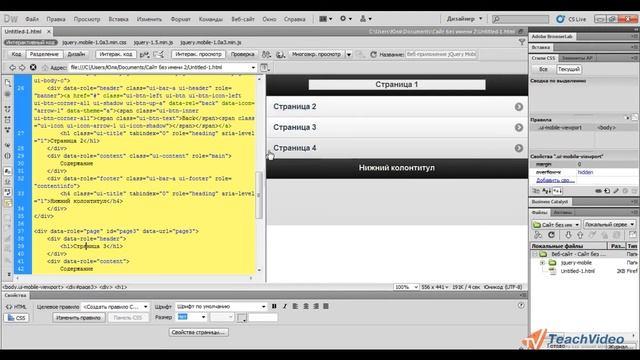Click the edit rule pencil icon in CSS panel
Screen dimensions: 640x360
pos(616,191)
